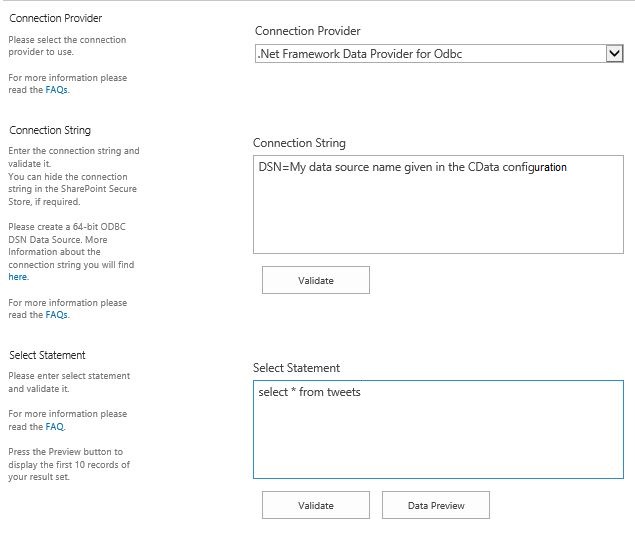Screen dimensions: 635x534
Task: Click inside the Connection String text box
Action: point(438,215)
